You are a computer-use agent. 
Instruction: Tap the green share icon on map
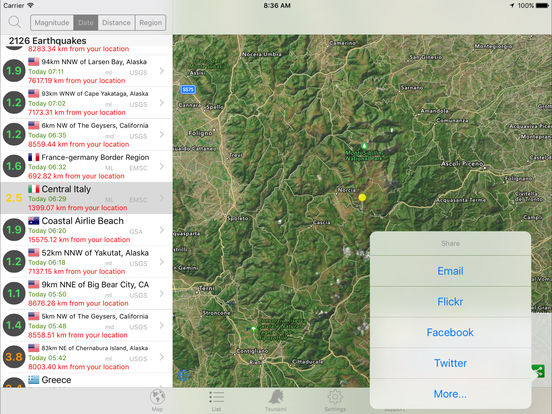coord(538,371)
